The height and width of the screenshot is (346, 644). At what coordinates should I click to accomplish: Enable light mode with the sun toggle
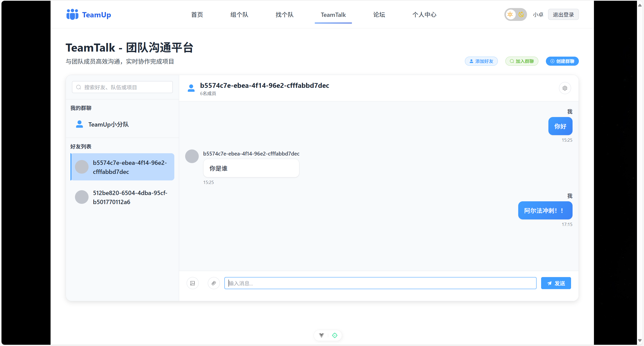pyautogui.click(x=510, y=14)
